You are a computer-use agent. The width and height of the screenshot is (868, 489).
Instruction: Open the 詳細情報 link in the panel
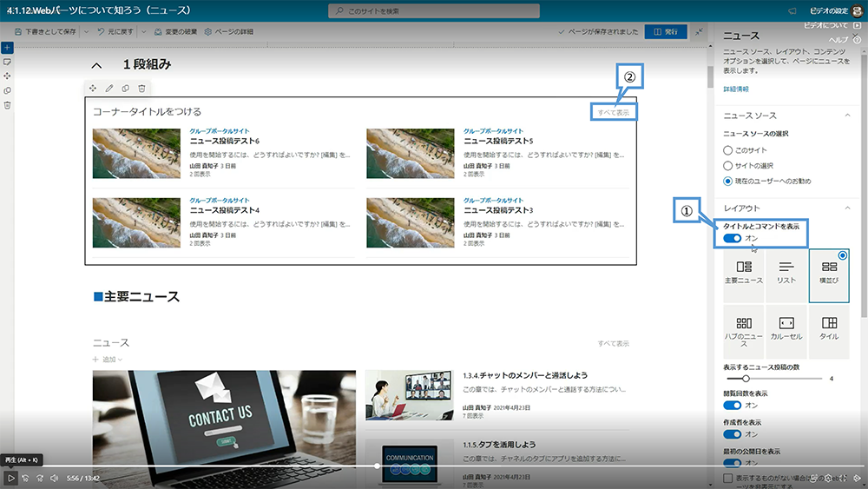(x=736, y=89)
